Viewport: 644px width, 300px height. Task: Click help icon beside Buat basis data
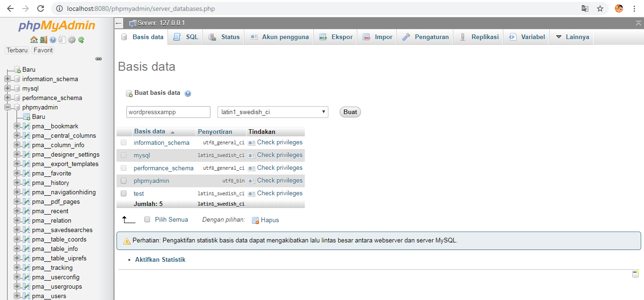(x=188, y=93)
